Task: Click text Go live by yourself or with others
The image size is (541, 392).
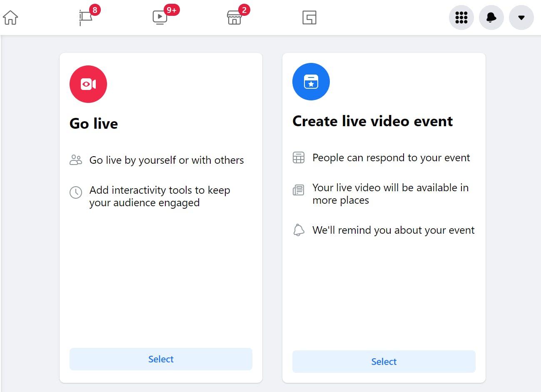Action: point(167,160)
